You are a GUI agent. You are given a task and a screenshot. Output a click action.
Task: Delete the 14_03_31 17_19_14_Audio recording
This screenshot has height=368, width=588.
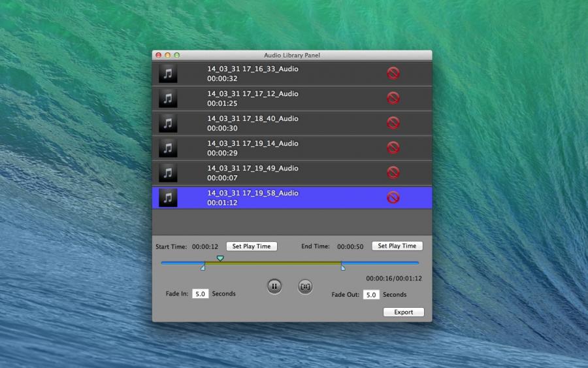tap(393, 148)
